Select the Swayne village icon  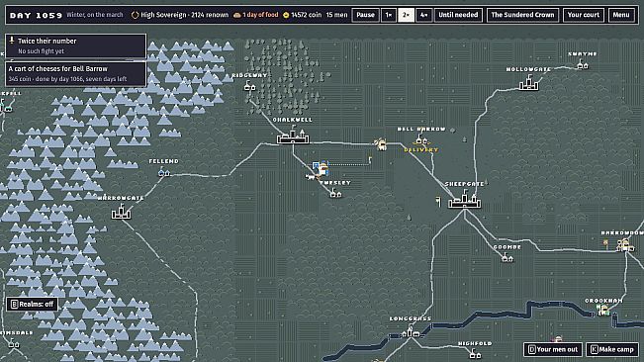point(583,63)
